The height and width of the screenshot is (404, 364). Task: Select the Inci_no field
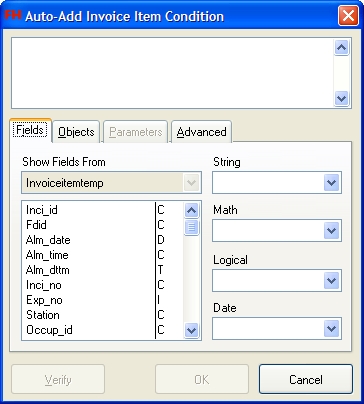88,285
